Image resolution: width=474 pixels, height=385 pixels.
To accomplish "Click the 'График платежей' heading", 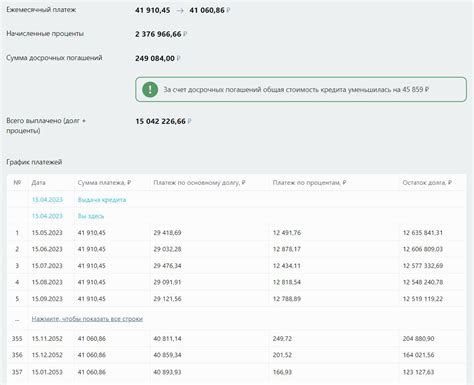I will (x=34, y=162).
